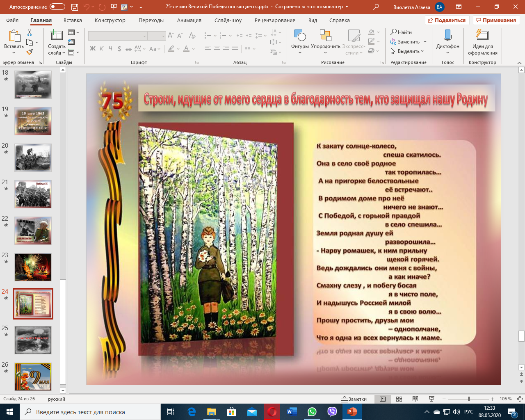Start slideshow from status bar icon
525x420 pixels.
tap(431, 399)
